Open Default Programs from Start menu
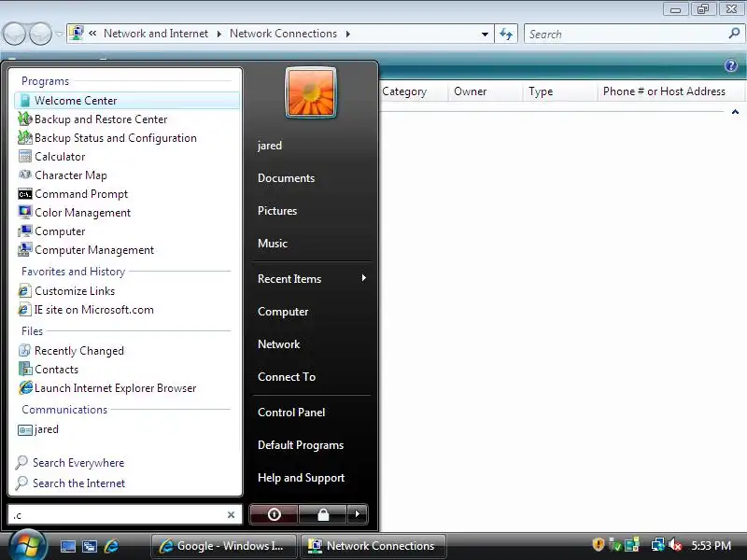The width and height of the screenshot is (747, 560). [x=301, y=445]
